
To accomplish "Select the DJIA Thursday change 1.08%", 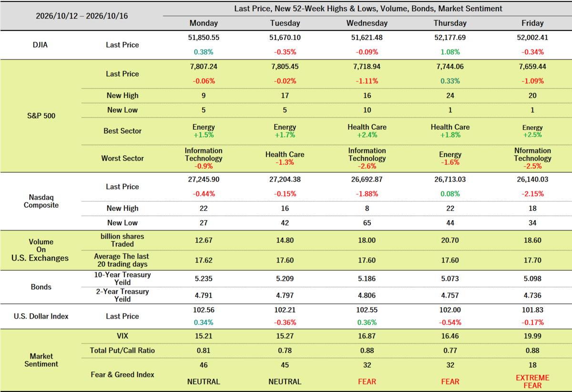I will coord(450,52).
